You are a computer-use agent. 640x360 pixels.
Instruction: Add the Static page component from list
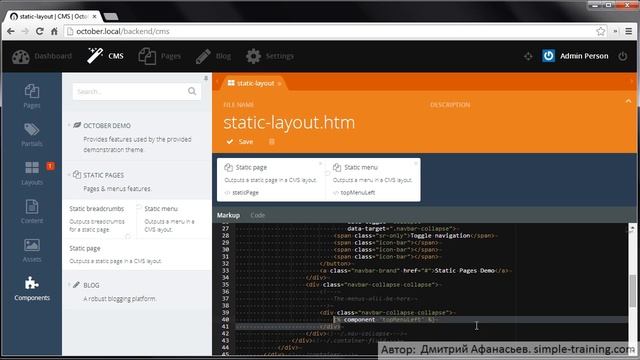(x=137, y=254)
